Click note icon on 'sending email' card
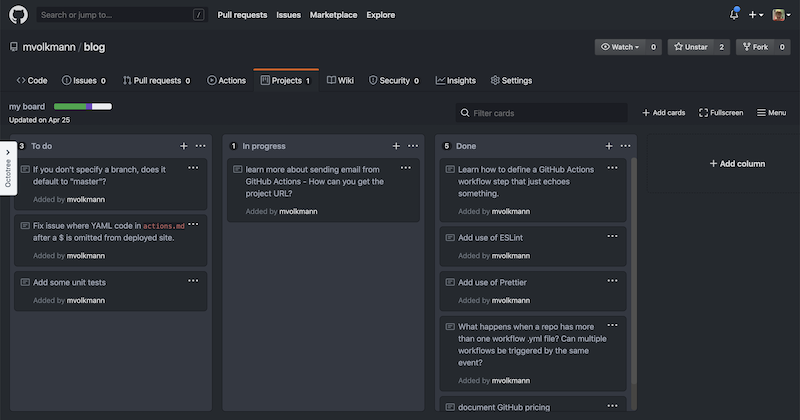 coord(237,169)
